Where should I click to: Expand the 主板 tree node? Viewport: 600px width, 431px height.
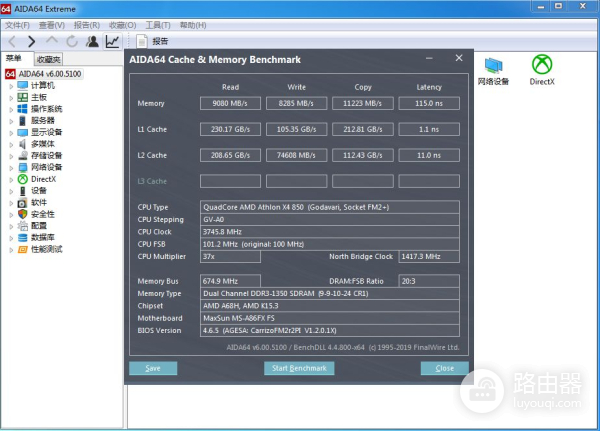(10, 97)
